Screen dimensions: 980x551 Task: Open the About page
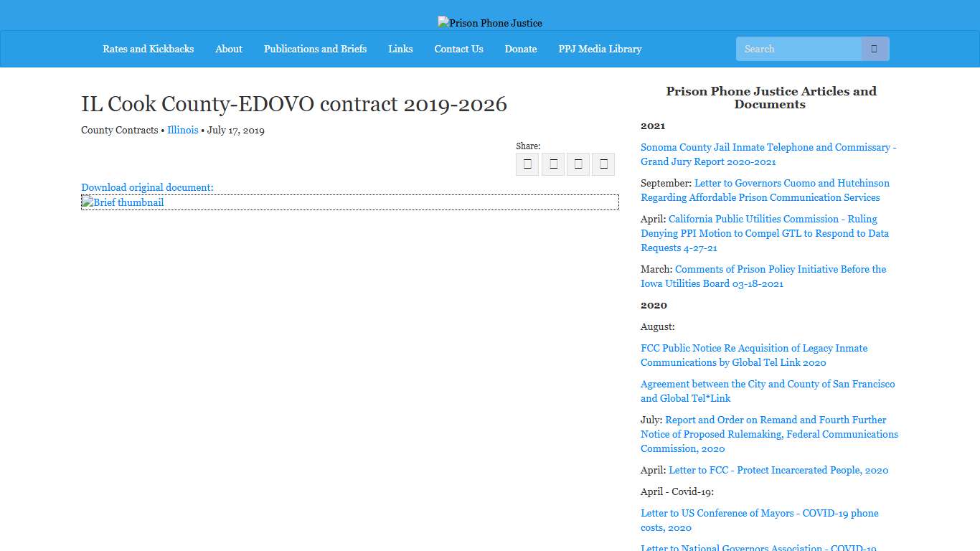(228, 49)
